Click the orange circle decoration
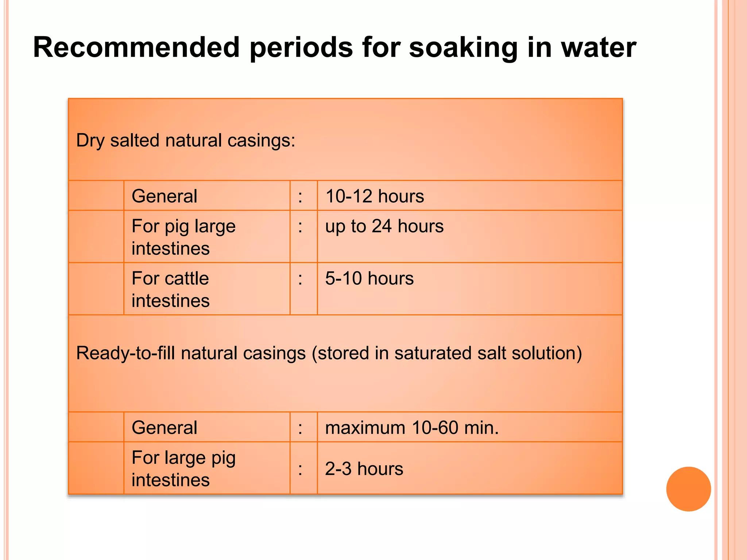This screenshot has height=560, width=747. coord(688,489)
